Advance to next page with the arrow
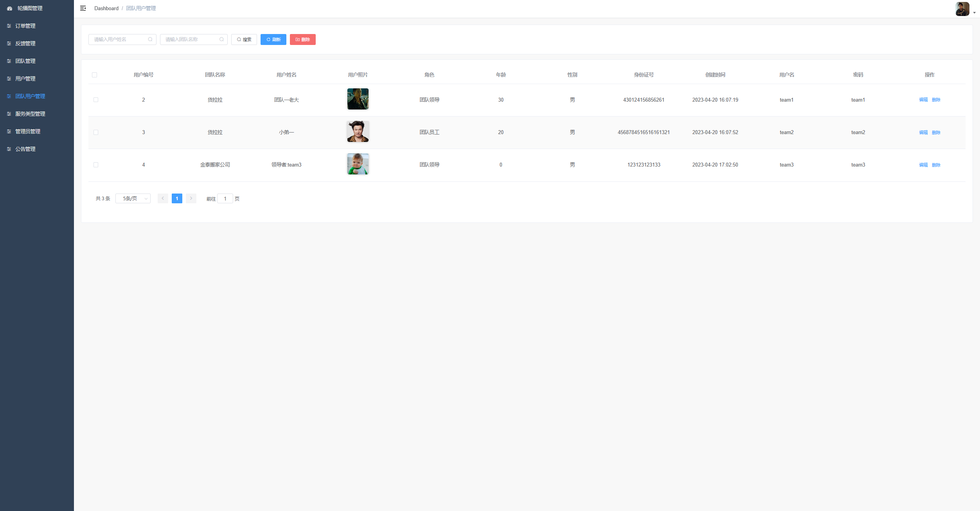The height and width of the screenshot is (511, 980). click(x=191, y=198)
